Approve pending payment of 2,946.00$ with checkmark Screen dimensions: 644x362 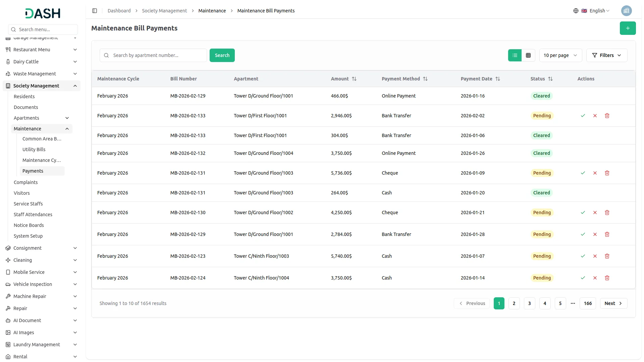click(583, 116)
